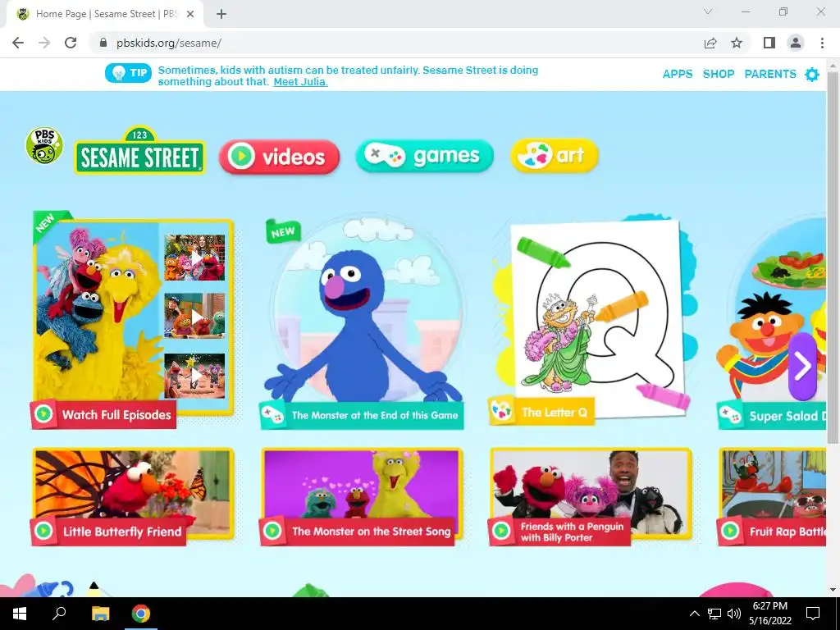The height and width of the screenshot is (630, 840).
Task: Open the games section
Action: coord(424,156)
